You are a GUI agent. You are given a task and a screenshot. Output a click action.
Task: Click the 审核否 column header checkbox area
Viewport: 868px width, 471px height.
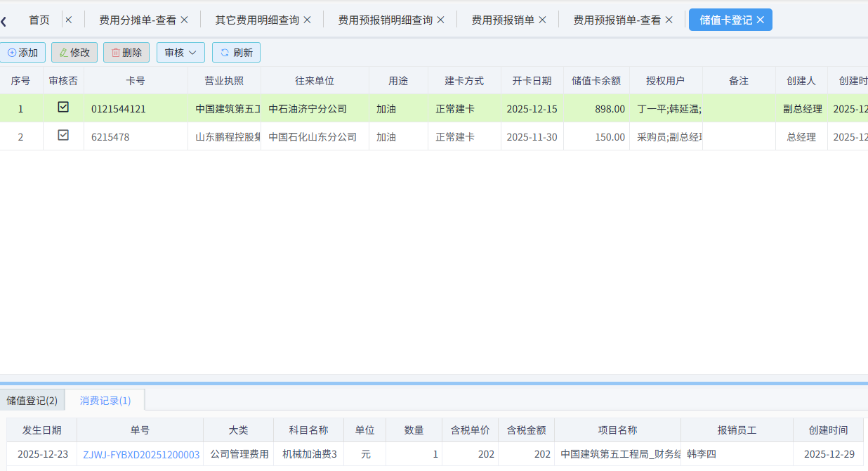tap(63, 81)
